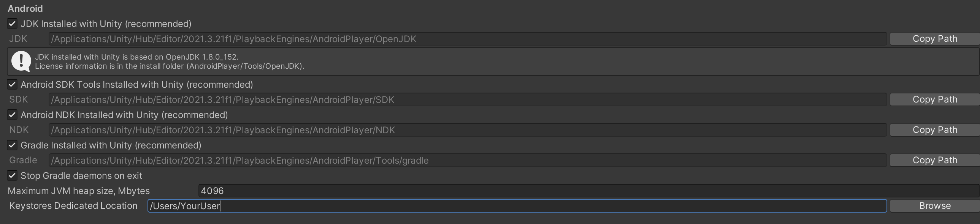Toggle "Stop Gradle daemons on exit"
Screen dimensions: 980x224
click(x=11, y=175)
